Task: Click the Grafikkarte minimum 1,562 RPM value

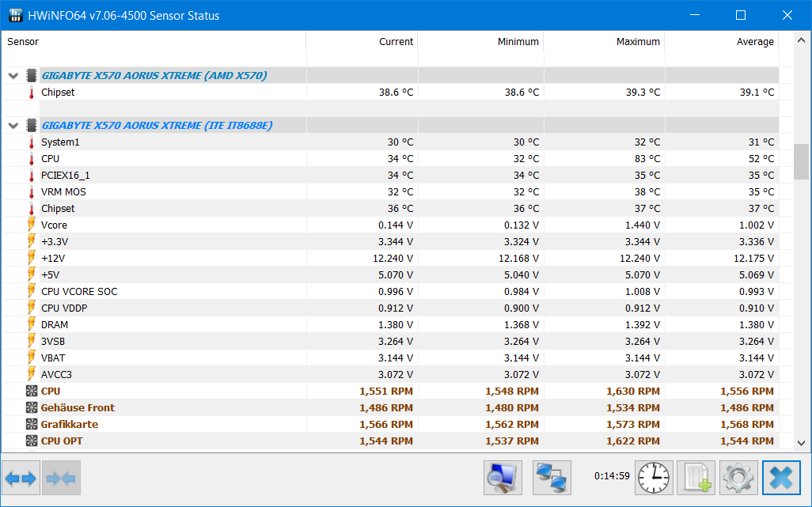Action: pyautogui.click(x=511, y=424)
